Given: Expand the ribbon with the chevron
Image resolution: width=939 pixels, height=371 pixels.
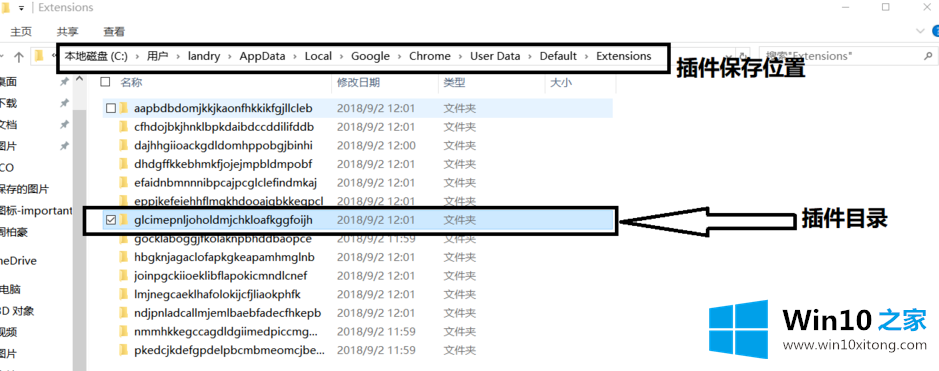Looking at the screenshot, I should [x=920, y=31].
